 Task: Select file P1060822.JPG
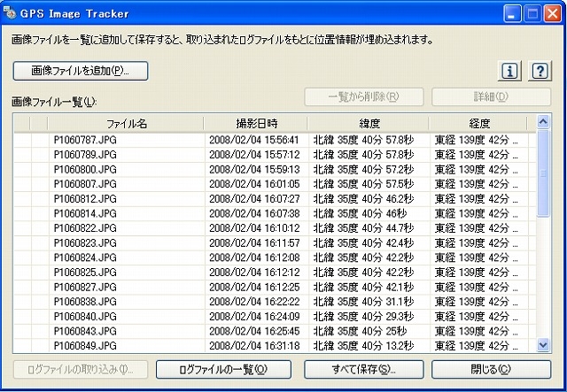tap(85, 228)
